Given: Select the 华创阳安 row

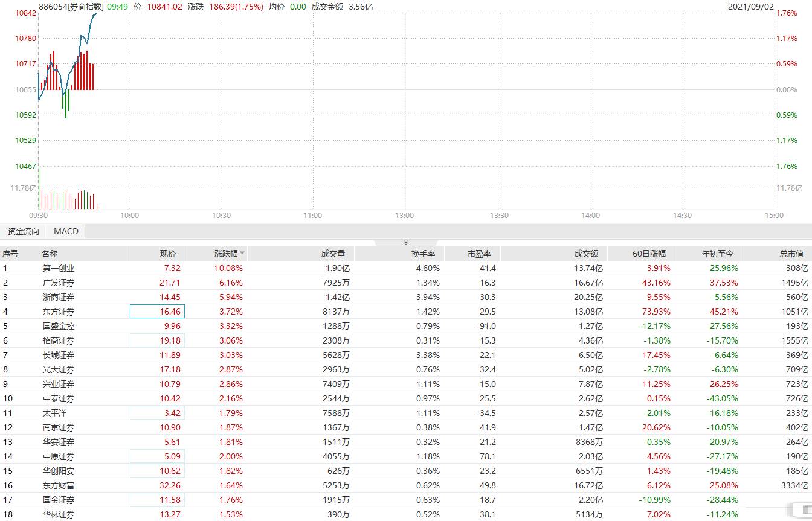Looking at the screenshot, I should coord(406,471).
